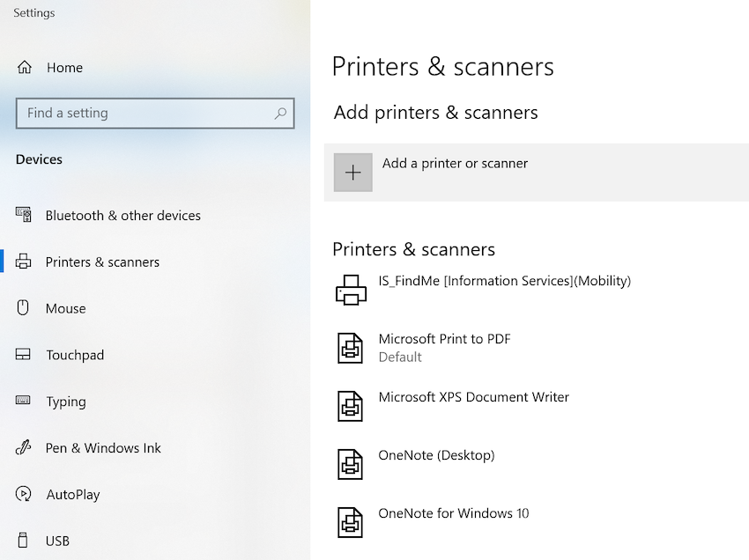Open the Mouse settings page
The height and width of the screenshot is (560, 749).
(x=66, y=308)
